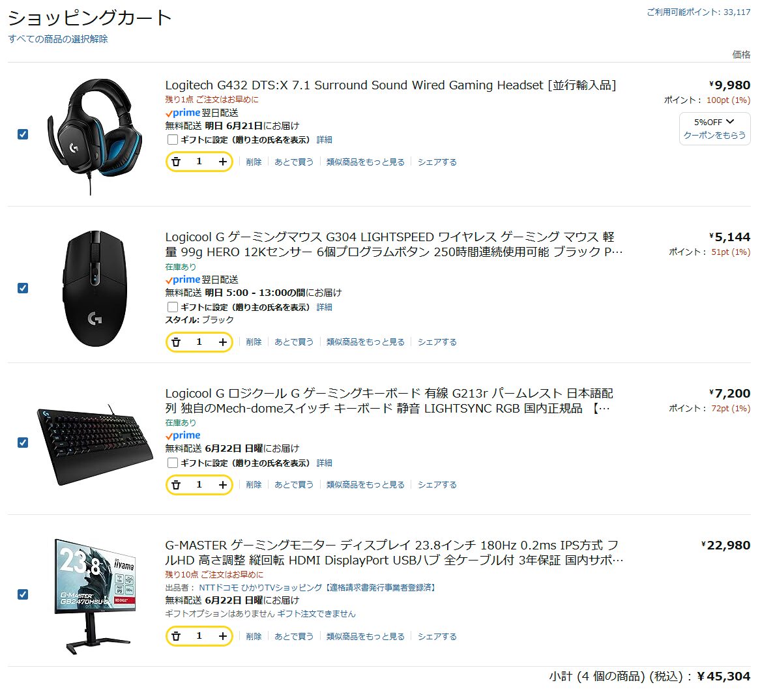760x700 pixels.
Task: Uncheck the Logitech G432 headset selection checkbox
Action: [x=23, y=134]
